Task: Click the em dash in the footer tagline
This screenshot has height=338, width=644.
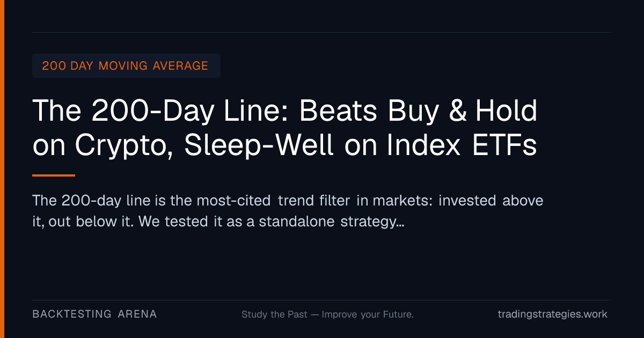Action: [314, 314]
